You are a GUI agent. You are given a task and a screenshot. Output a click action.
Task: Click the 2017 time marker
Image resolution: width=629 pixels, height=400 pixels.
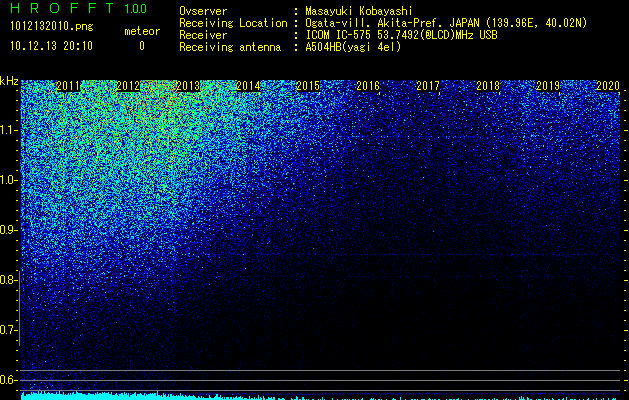pos(428,86)
